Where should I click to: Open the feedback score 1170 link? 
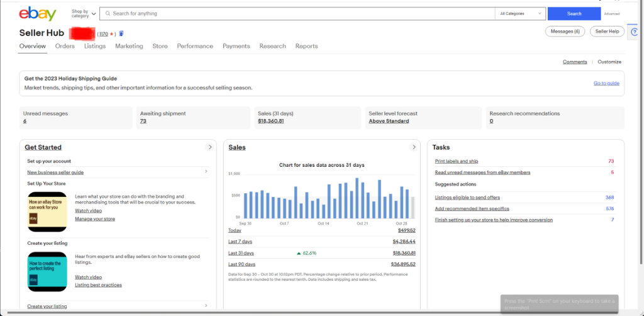tap(104, 34)
